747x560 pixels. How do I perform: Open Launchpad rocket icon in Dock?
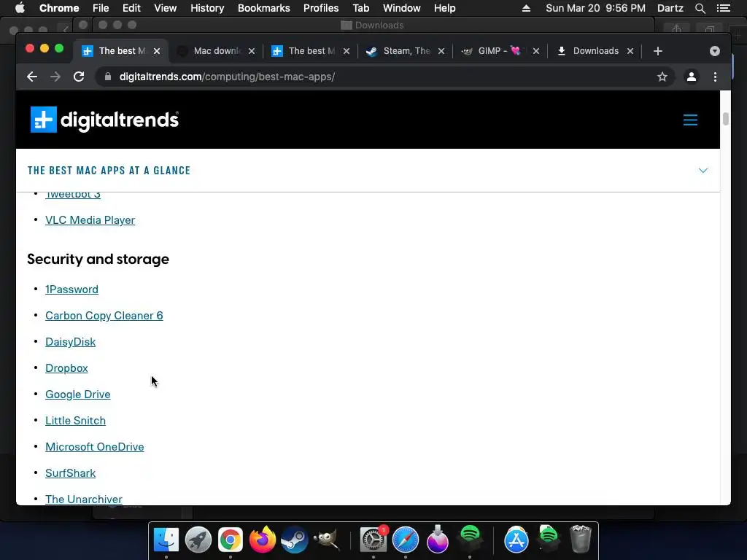pyautogui.click(x=198, y=540)
